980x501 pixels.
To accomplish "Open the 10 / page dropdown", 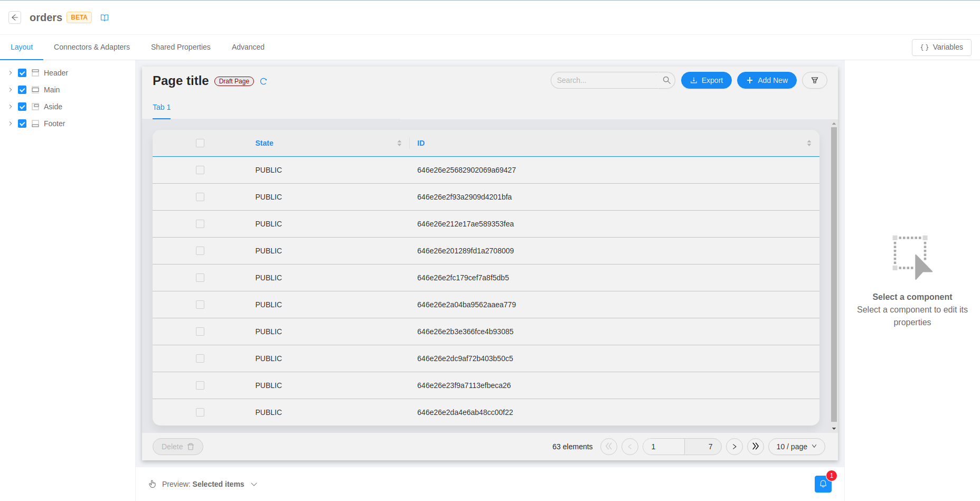I will [796, 447].
